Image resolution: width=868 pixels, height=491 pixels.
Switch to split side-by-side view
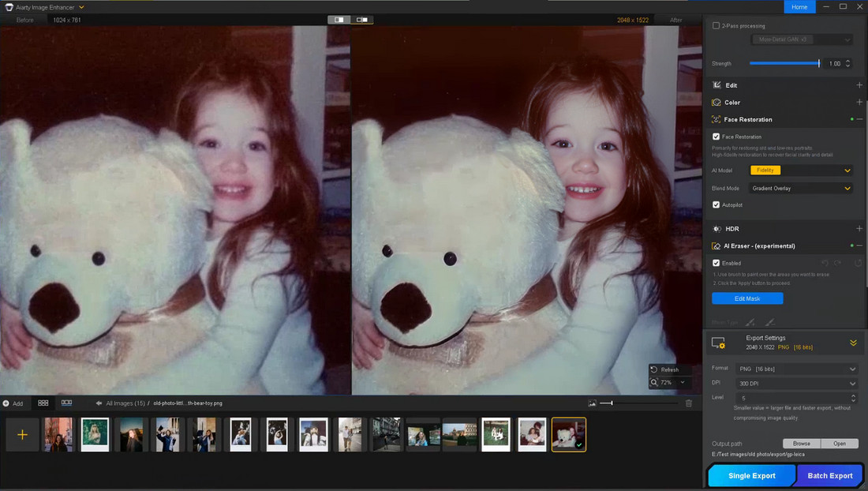point(362,20)
